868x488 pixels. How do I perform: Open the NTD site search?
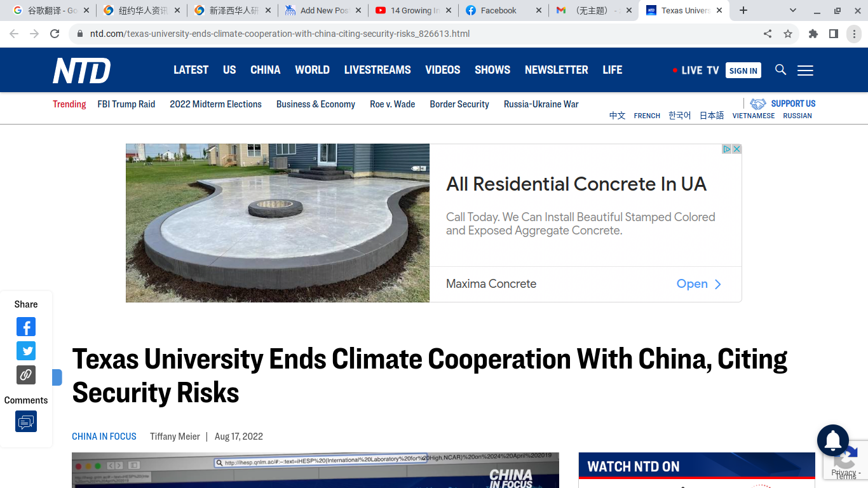(x=780, y=70)
